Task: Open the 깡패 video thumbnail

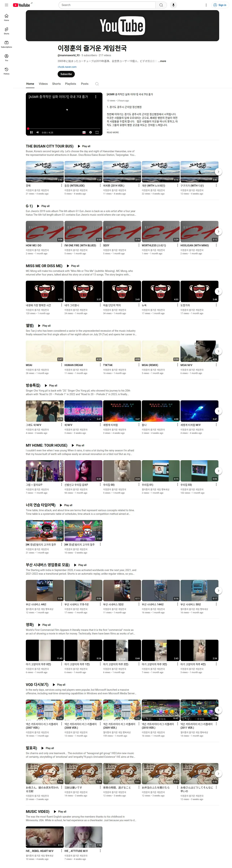Action: 45,172
